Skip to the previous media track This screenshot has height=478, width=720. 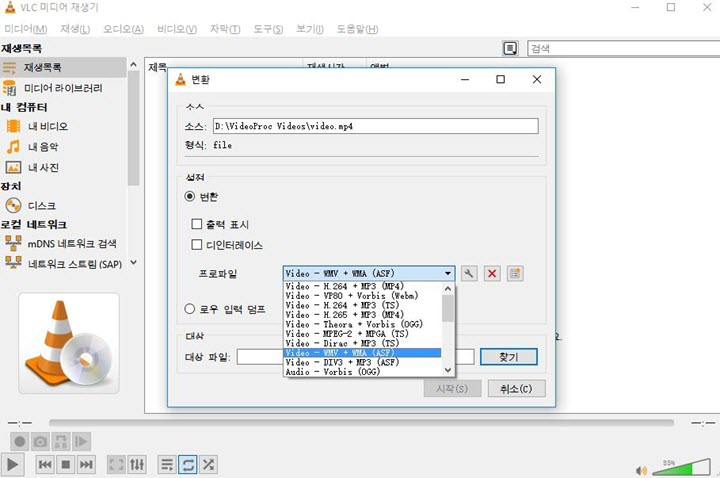pyautogui.click(x=45, y=465)
